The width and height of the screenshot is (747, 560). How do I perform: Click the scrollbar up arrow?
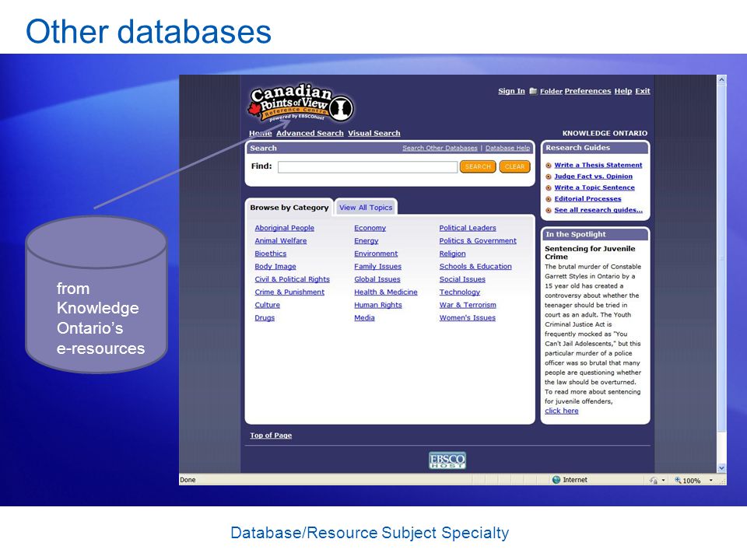point(722,80)
